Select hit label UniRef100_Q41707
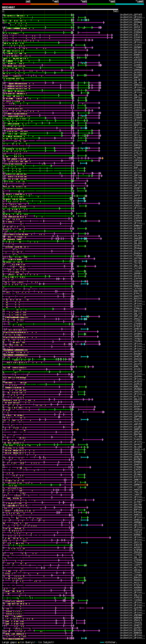Image resolution: width=146 pixels, height=644 pixels. coord(131,155)
